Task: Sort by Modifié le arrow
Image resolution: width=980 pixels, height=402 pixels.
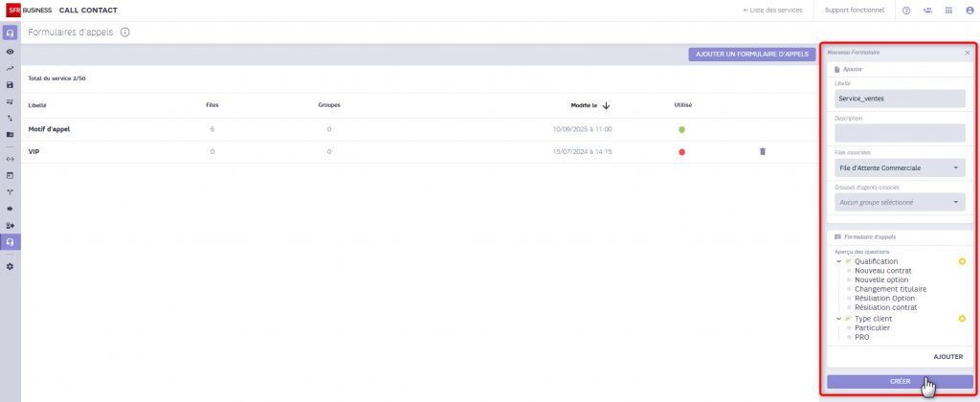Action: pos(606,105)
